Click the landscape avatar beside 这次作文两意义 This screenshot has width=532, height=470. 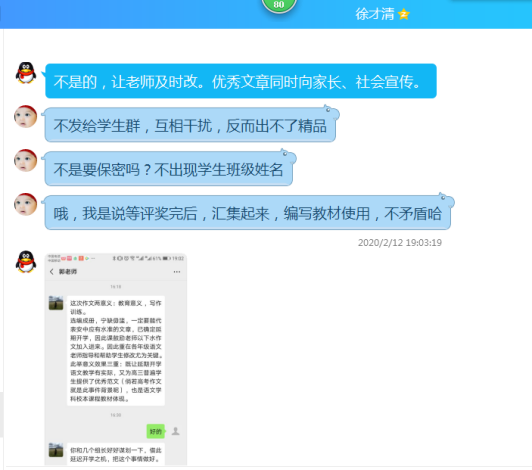[56, 303]
